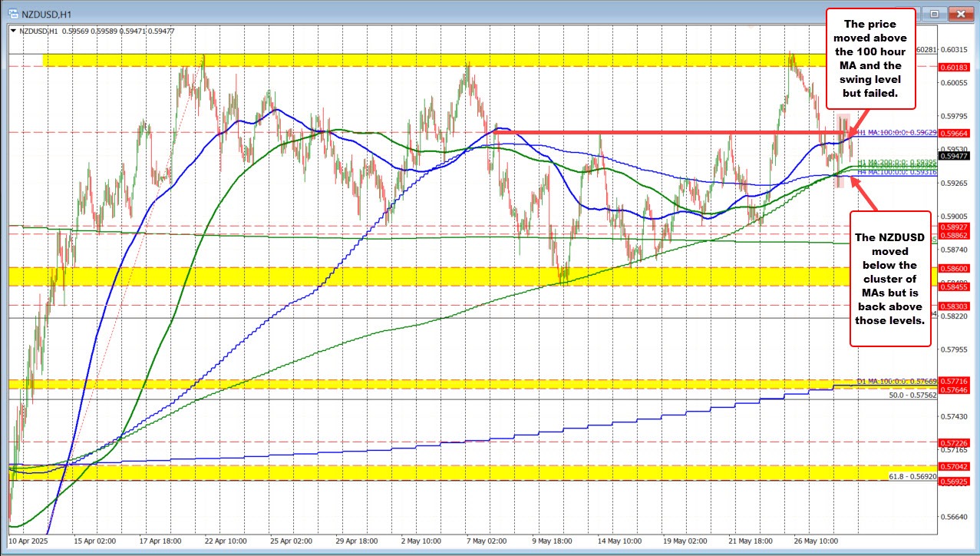The height and width of the screenshot is (556, 980).
Task: Click the red 0.56925 price level tag
Action: (957, 481)
